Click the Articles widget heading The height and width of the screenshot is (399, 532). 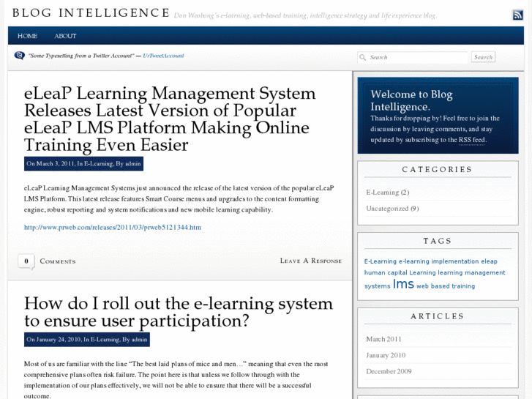pyautogui.click(x=438, y=316)
